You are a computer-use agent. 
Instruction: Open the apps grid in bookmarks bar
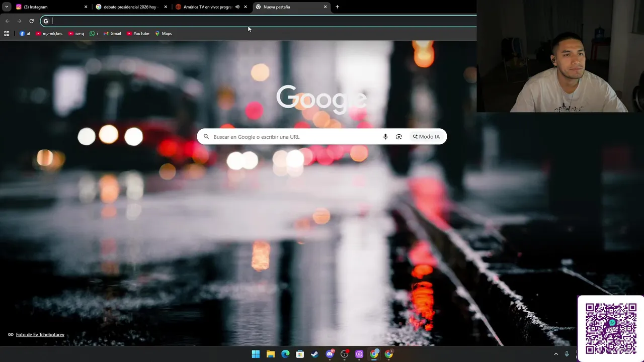(x=7, y=33)
